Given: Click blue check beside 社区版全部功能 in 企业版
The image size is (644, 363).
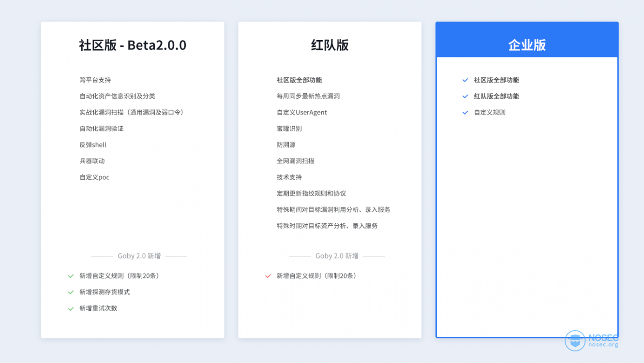Looking at the screenshot, I should click(465, 80).
